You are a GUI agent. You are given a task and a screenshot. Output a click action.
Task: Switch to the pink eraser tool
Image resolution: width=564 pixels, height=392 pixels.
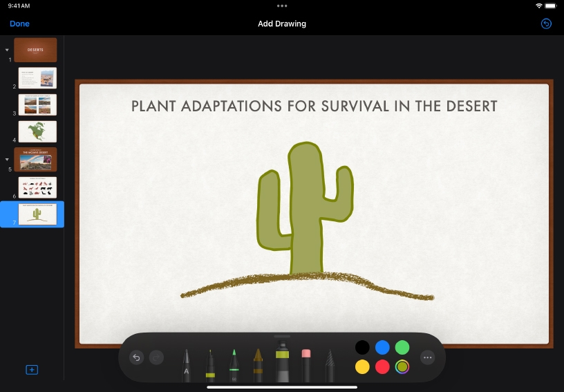(306, 365)
